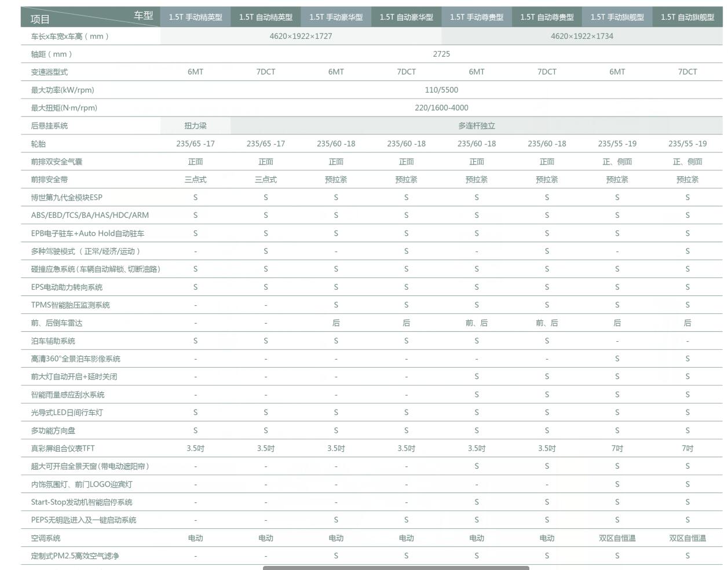Click the dimension value 4620×1922×1734
Viewport: 728px width, 570px height.
point(582,36)
